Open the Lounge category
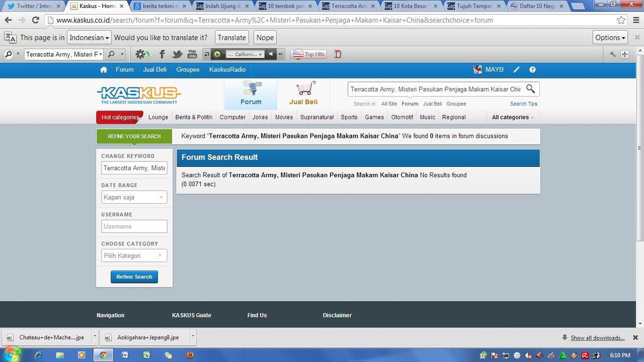Viewport: 644px width, 362px height. (158, 117)
